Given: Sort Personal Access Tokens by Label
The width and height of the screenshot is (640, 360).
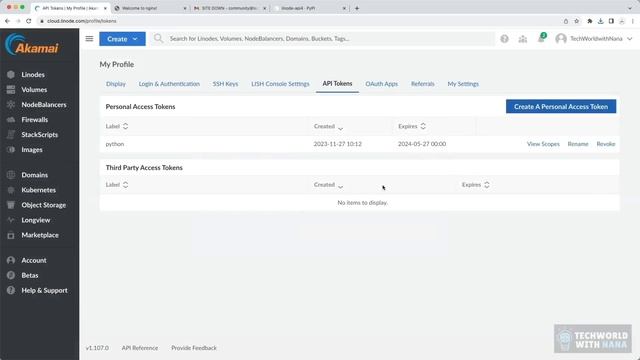Looking at the screenshot, I should (x=117, y=126).
